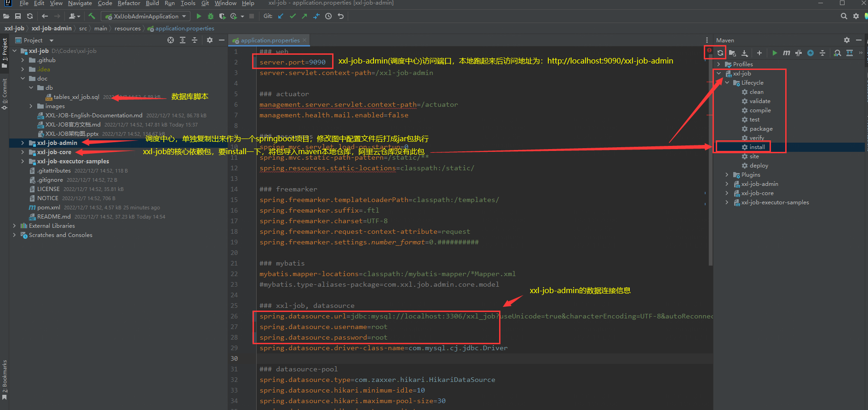This screenshot has height=410, width=868.
Task: Click the Git Update Project blue arrow
Action: (281, 16)
